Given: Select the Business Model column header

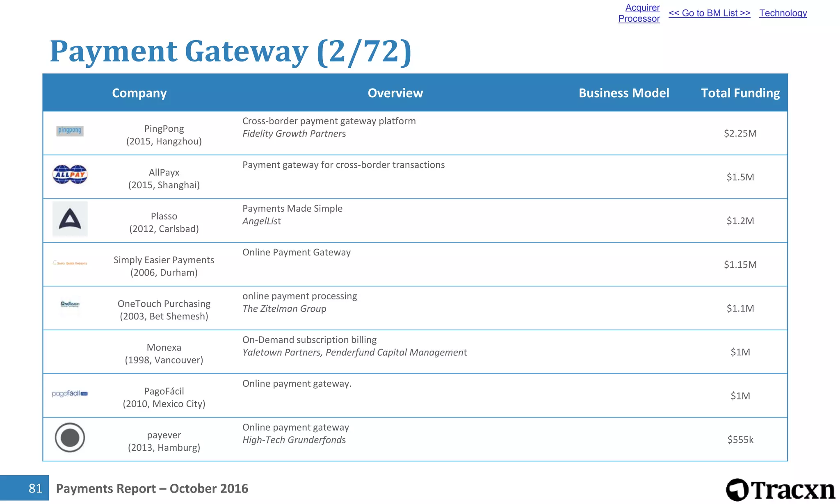Looking at the screenshot, I should 624,93.
